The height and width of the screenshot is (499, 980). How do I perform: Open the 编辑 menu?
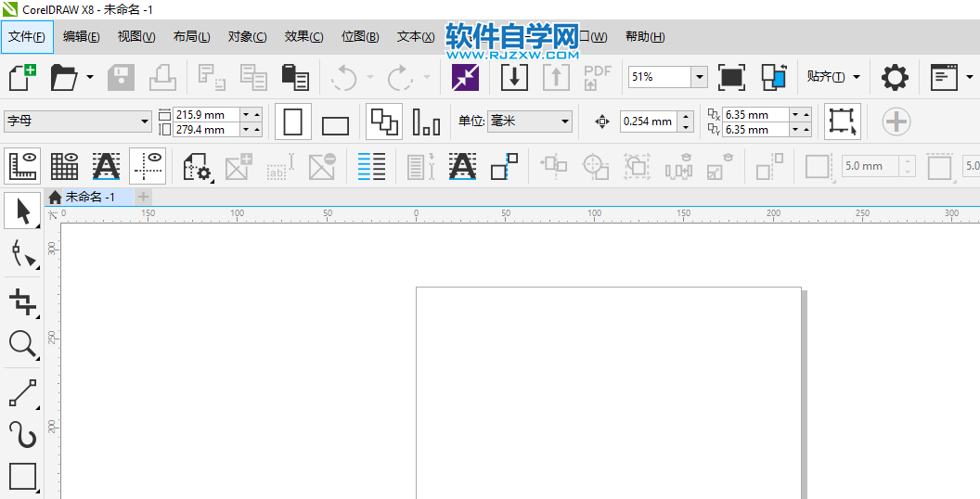point(82,37)
